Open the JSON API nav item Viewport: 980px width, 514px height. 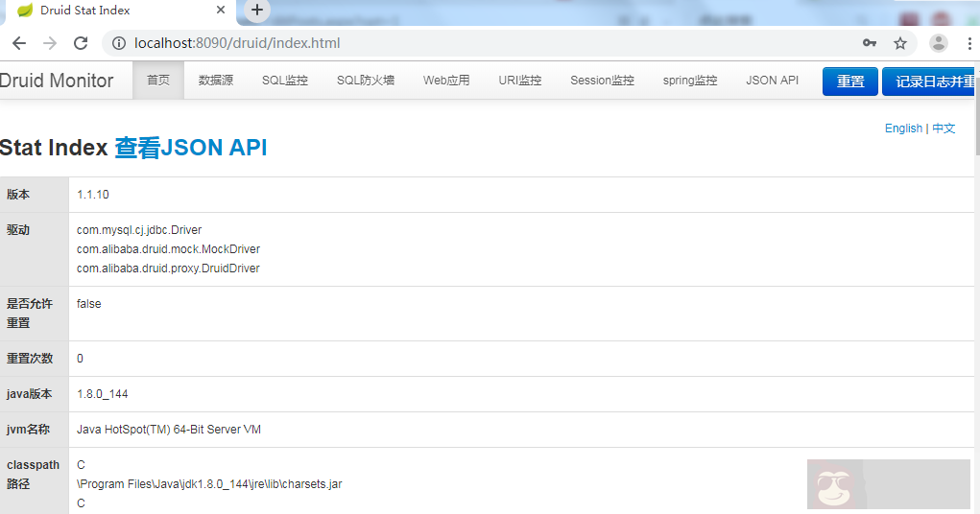[773, 80]
